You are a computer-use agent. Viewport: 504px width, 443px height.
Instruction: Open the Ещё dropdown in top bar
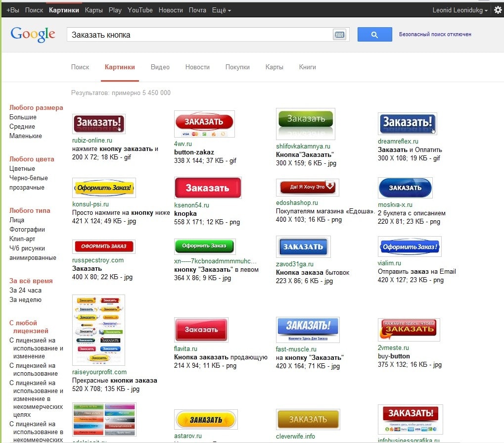(x=221, y=10)
